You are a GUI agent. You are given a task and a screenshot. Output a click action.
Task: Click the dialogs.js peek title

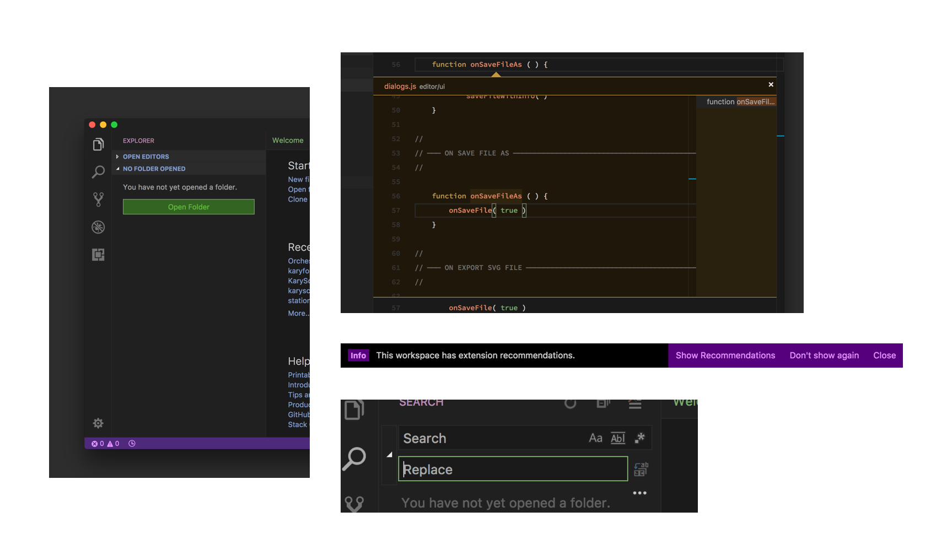coord(400,87)
